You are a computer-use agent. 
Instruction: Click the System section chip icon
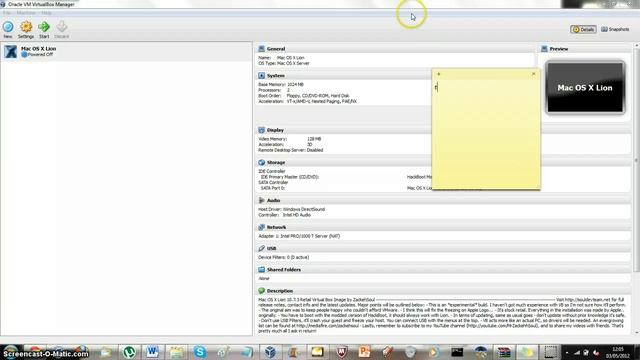pos(262,76)
